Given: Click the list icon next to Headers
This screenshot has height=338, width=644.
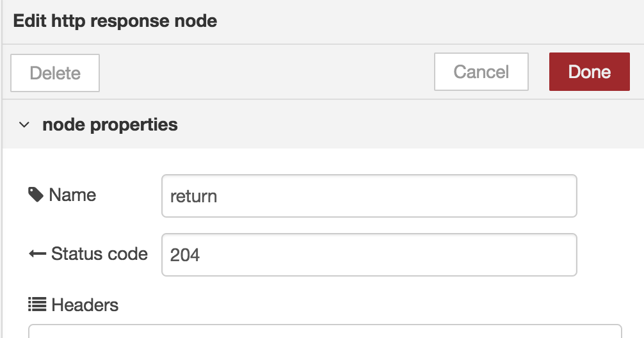Looking at the screenshot, I should (37, 305).
